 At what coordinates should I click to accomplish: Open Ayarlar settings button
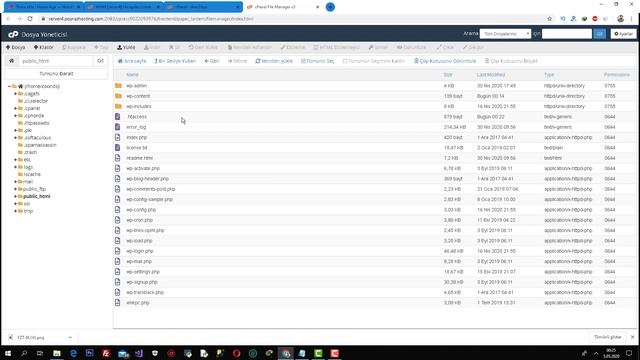(x=623, y=34)
